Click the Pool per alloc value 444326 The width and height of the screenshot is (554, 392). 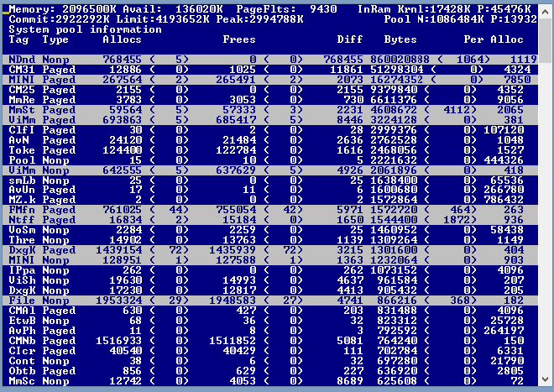pyautogui.click(x=504, y=160)
